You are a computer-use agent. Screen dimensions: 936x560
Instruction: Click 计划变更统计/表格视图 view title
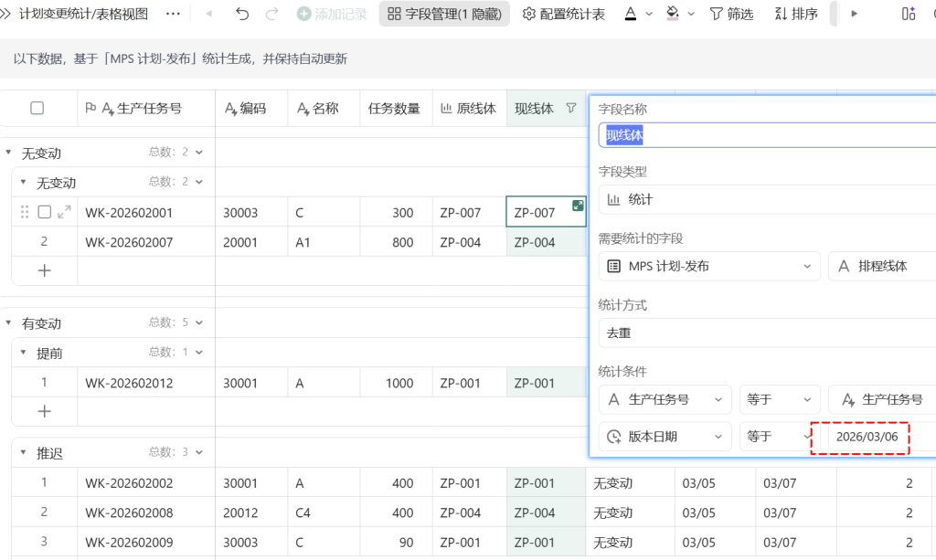tap(83, 14)
